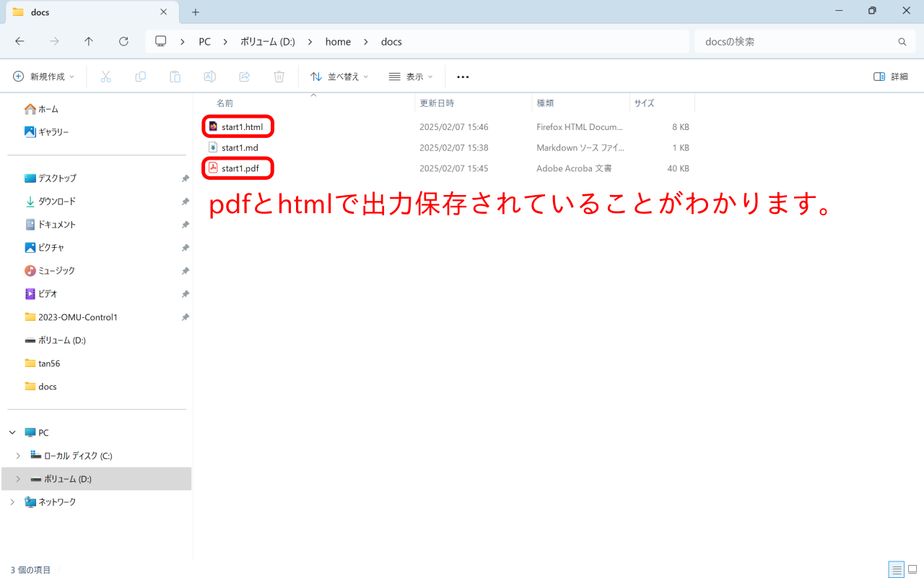Navigate to home via breadcrumb

(x=338, y=41)
